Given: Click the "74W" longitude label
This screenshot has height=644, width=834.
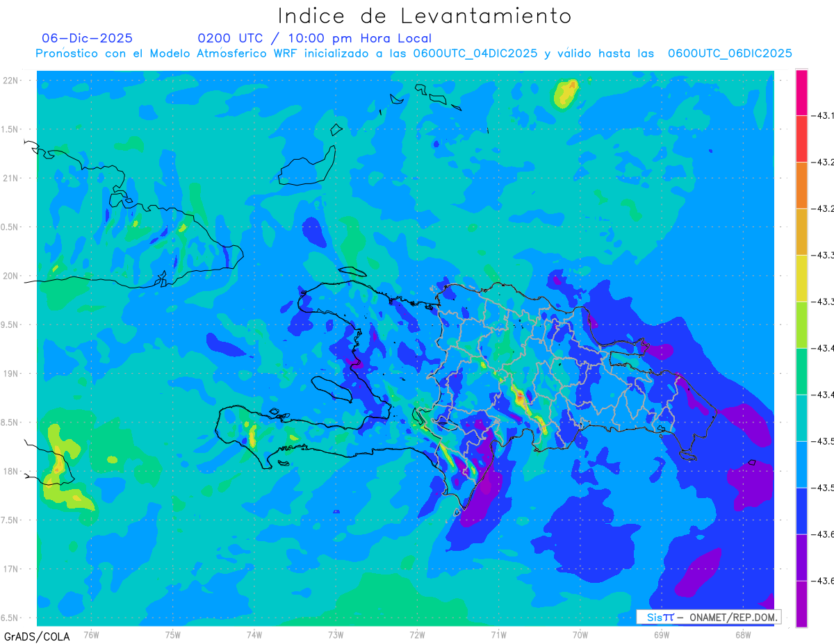Looking at the screenshot, I should (254, 634).
